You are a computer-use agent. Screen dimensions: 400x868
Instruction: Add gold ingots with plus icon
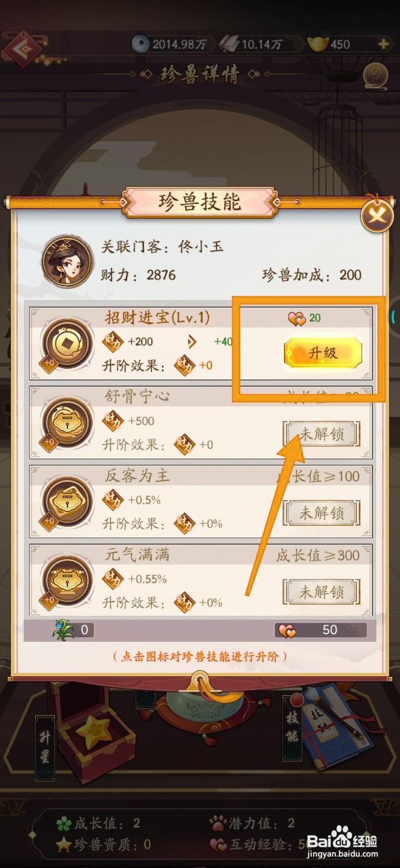click(x=383, y=44)
